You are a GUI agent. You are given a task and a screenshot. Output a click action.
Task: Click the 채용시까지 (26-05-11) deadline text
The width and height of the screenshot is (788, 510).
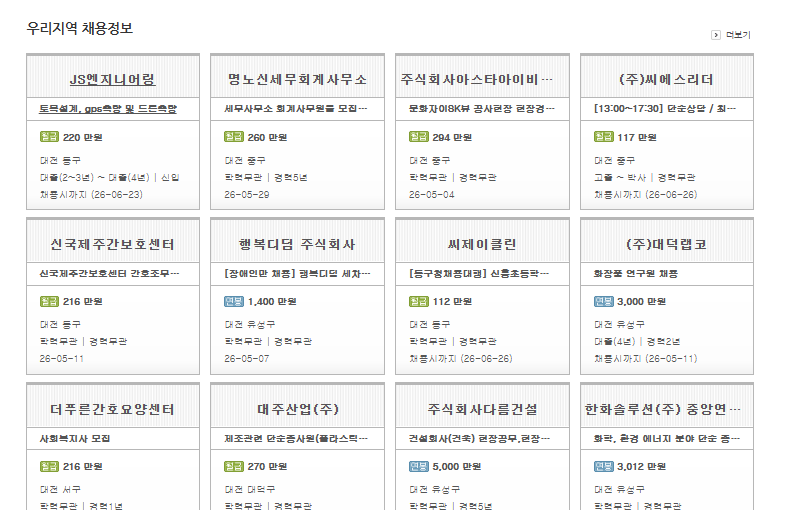(646, 359)
